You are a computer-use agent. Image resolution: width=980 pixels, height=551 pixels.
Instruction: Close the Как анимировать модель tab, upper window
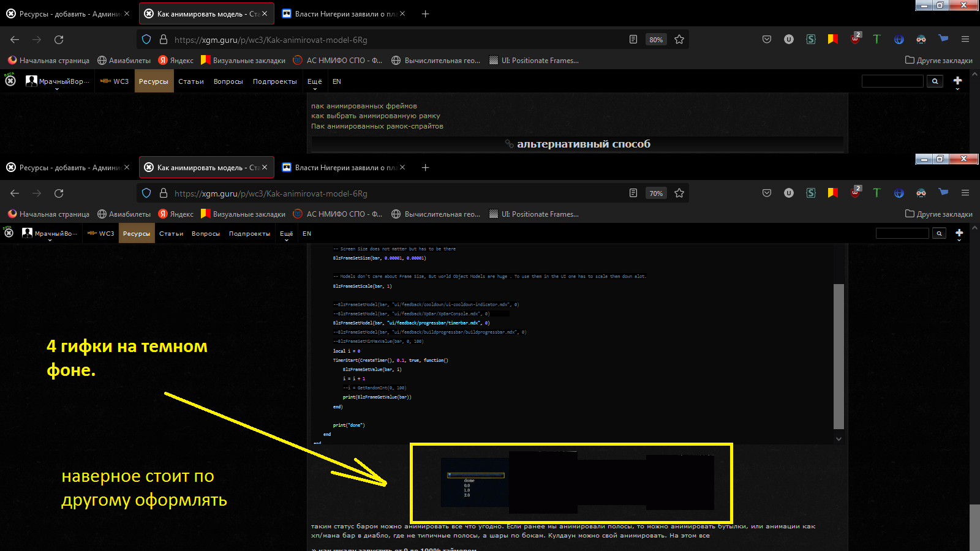265,13
